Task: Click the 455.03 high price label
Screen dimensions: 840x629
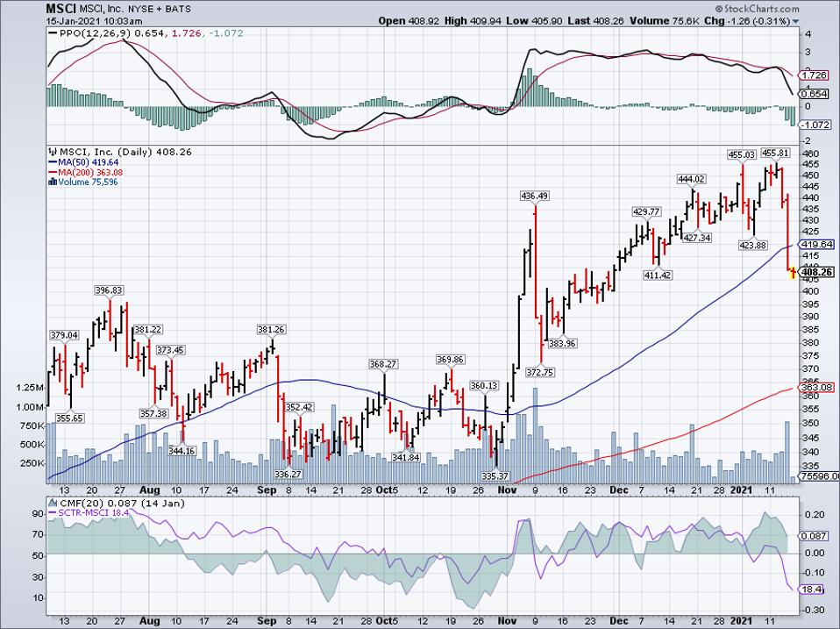Action: [741, 155]
